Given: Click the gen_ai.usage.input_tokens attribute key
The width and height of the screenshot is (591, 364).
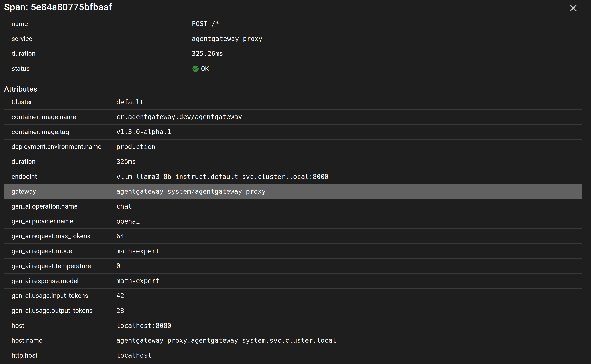Looking at the screenshot, I should (50, 296).
